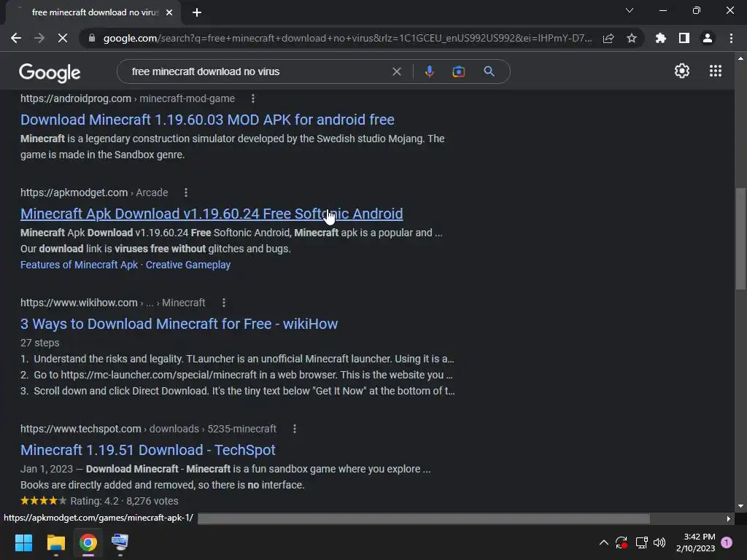This screenshot has height=560, width=747.
Task: Open Google quick settings gear
Action: pos(682,71)
